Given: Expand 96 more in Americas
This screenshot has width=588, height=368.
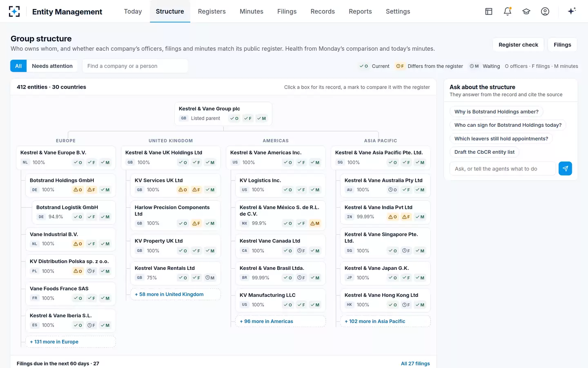Looking at the screenshot, I should click(x=281, y=321).
